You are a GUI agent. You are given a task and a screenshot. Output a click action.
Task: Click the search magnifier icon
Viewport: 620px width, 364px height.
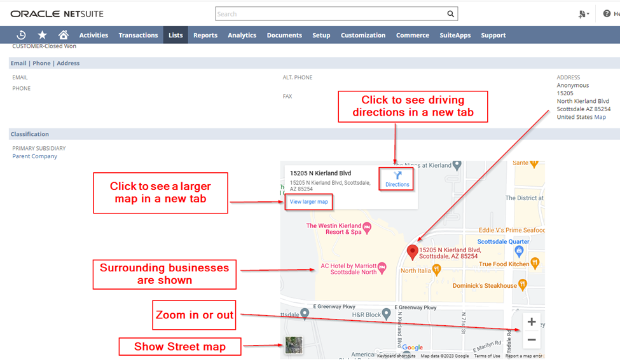coord(450,14)
